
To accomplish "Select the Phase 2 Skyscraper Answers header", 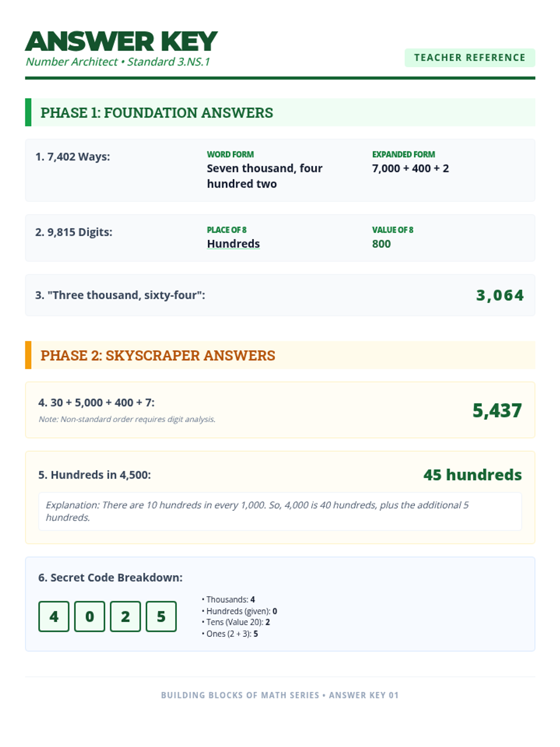I will click(280, 355).
